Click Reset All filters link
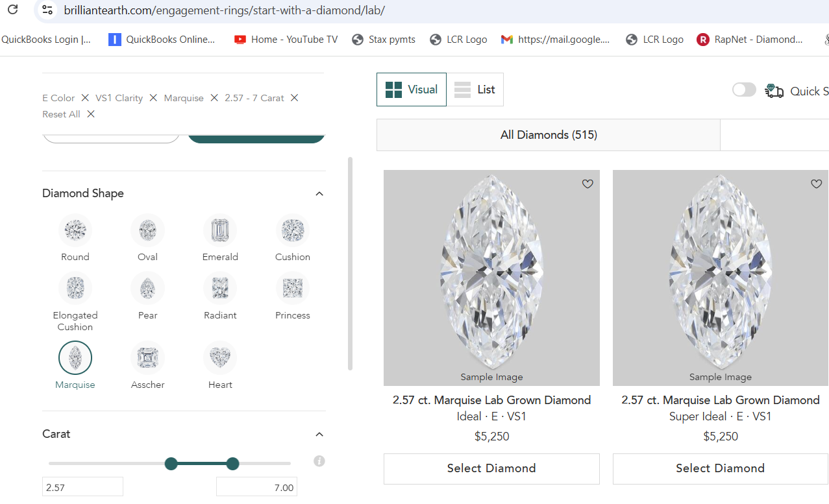 point(62,114)
